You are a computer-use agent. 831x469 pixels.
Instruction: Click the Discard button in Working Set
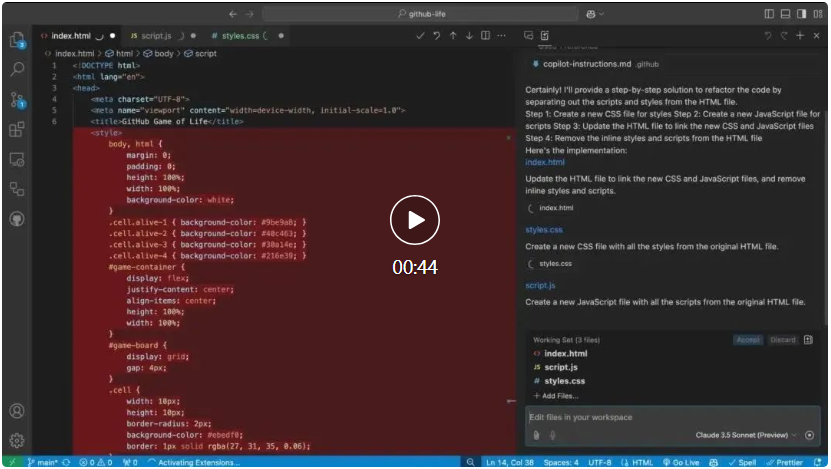tap(782, 340)
